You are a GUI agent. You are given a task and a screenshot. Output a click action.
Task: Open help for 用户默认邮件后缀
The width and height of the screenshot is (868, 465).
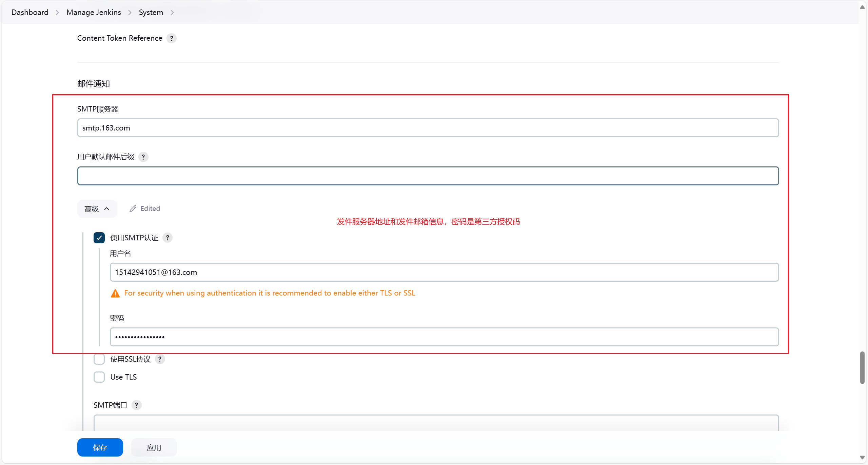point(143,157)
